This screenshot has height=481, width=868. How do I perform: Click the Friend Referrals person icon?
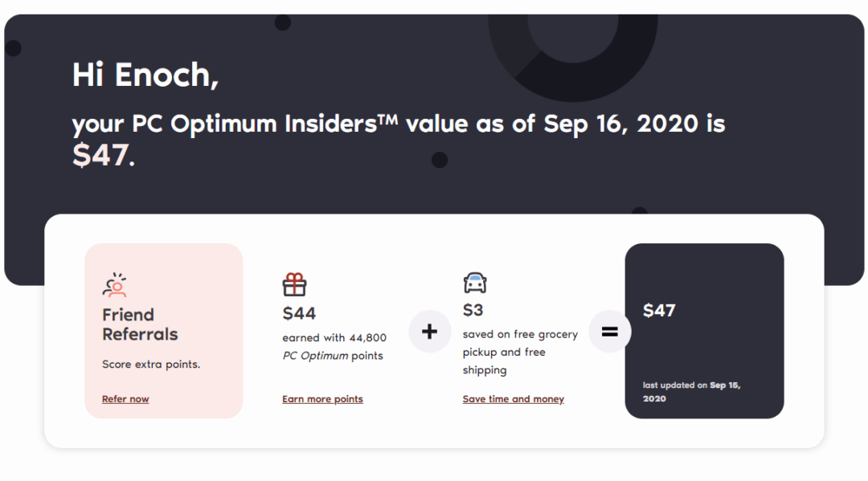click(x=115, y=285)
